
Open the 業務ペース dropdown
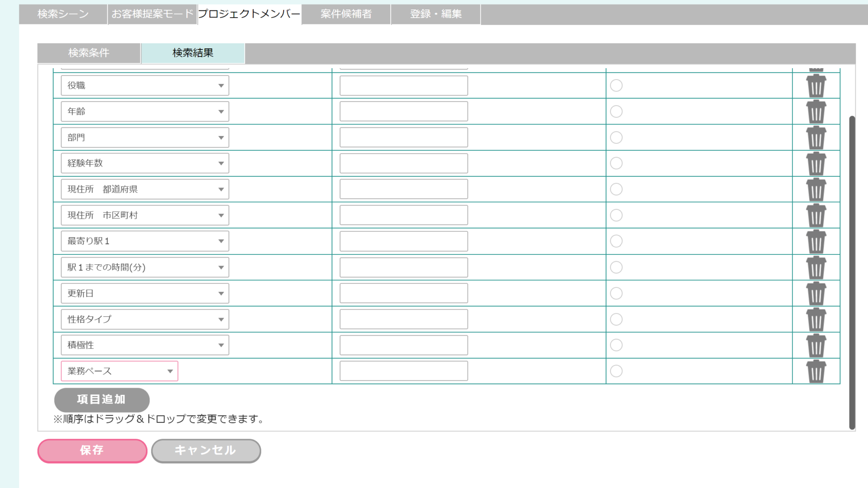coord(119,371)
